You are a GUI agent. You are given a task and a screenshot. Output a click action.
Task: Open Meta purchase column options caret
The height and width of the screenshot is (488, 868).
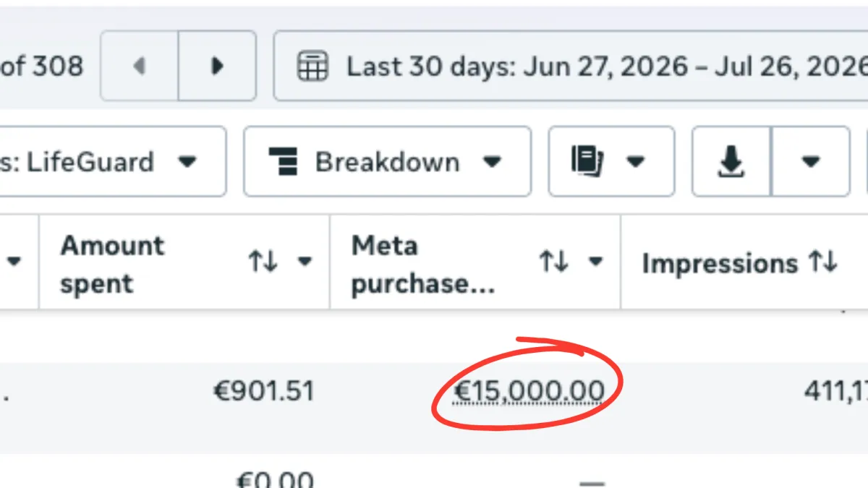pyautogui.click(x=596, y=261)
